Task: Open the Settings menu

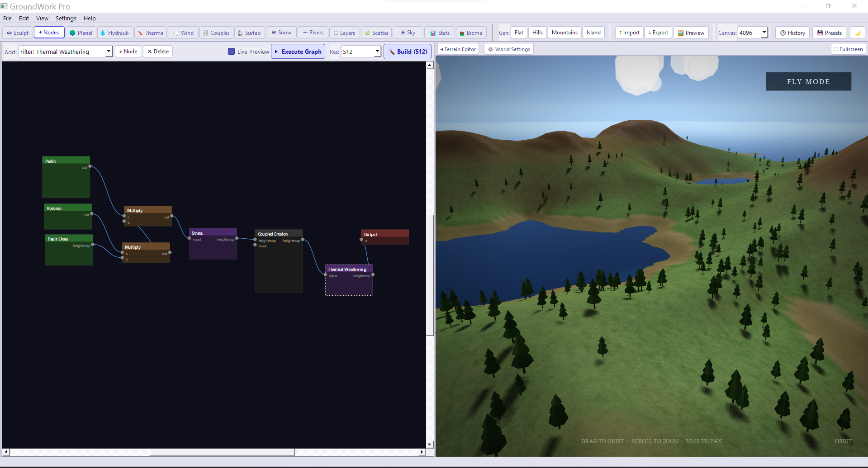Action: (x=66, y=18)
